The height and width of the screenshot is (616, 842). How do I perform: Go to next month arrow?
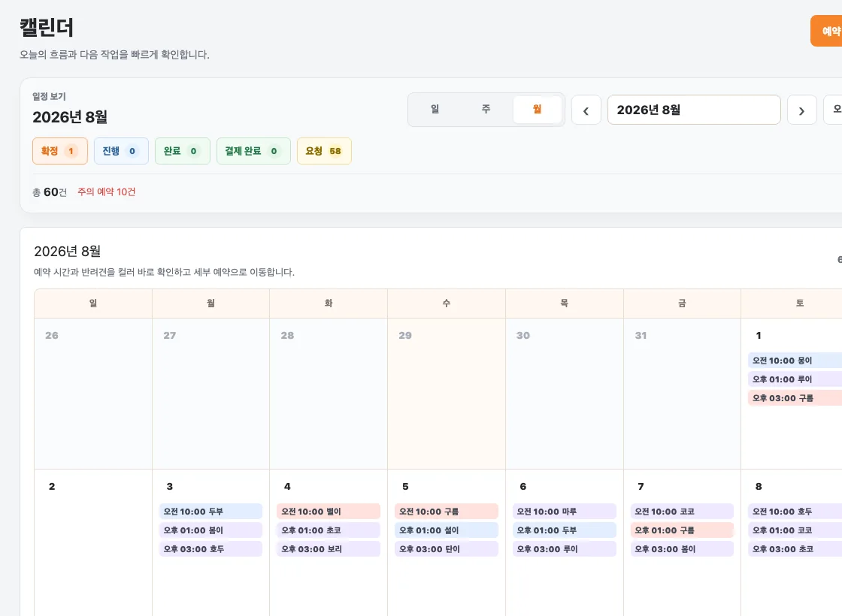click(801, 110)
